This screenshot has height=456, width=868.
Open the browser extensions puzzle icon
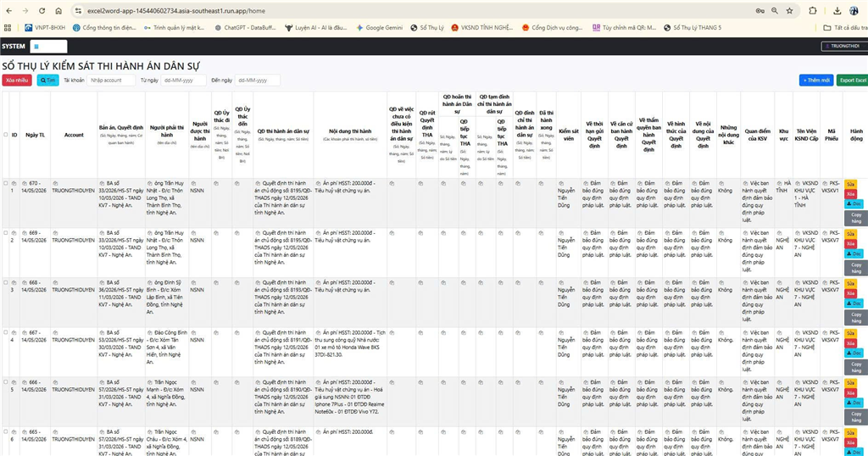click(x=813, y=10)
